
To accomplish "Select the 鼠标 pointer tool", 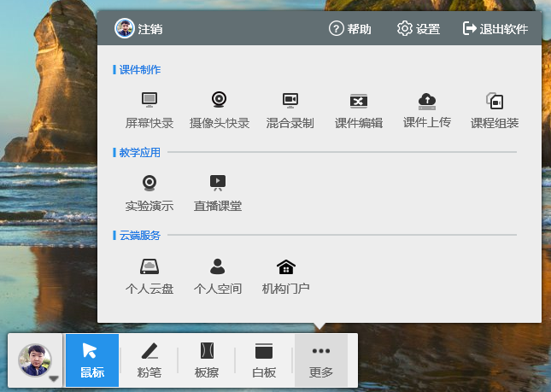I will click(92, 360).
